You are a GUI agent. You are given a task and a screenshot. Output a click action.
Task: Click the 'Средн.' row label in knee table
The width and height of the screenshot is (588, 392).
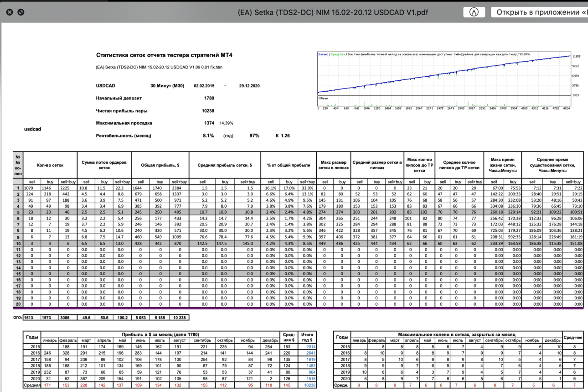(342, 385)
